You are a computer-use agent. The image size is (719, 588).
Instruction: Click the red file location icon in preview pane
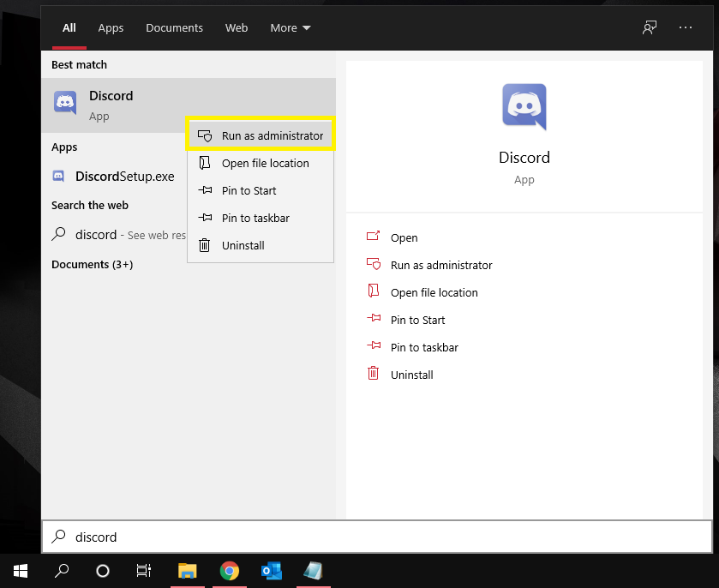(374, 291)
